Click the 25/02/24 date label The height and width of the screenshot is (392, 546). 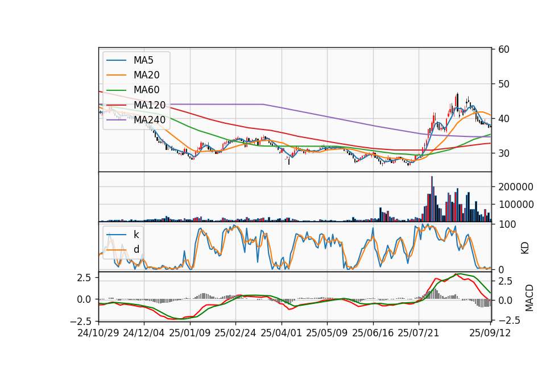pos(235,333)
